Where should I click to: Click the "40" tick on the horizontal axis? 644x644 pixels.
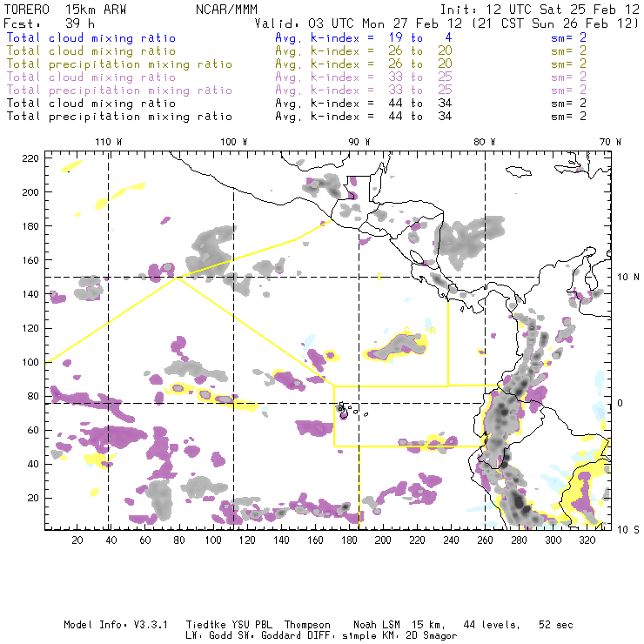click(x=111, y=540)
